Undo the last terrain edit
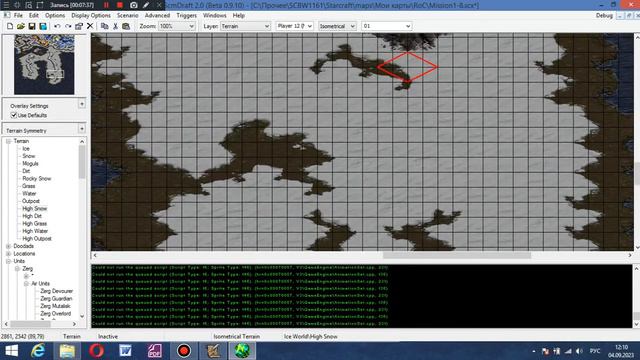Image resolution: width=640 pixels, height=360 pixels. coord(57,26)
